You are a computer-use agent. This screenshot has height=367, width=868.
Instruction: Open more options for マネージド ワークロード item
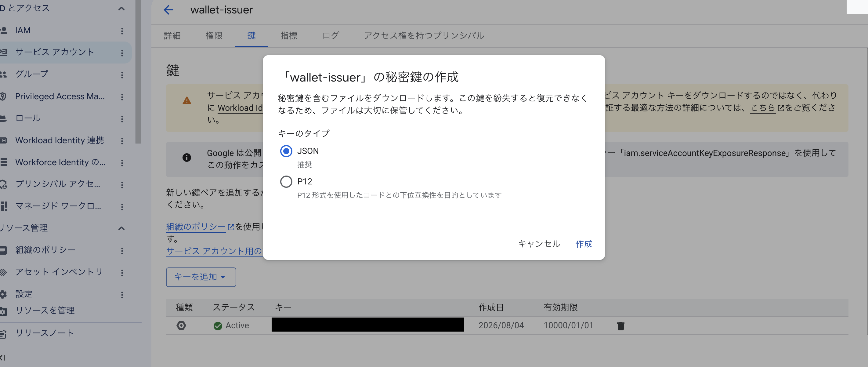point(122,207)
